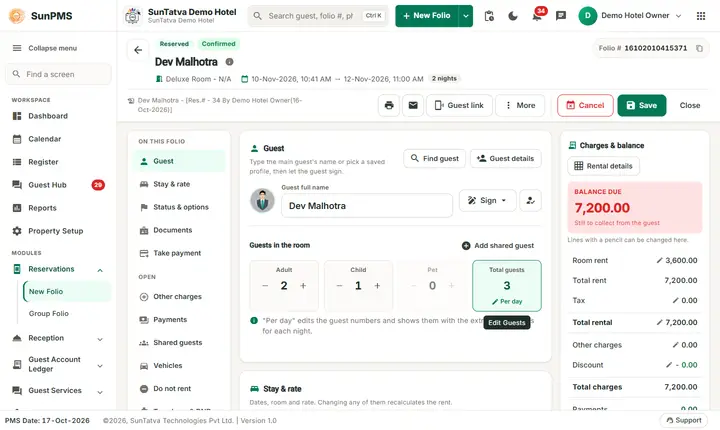Screen dimensions: 720x430
Task: Increase the Child count with plus
Action: [x=377, y=286]
